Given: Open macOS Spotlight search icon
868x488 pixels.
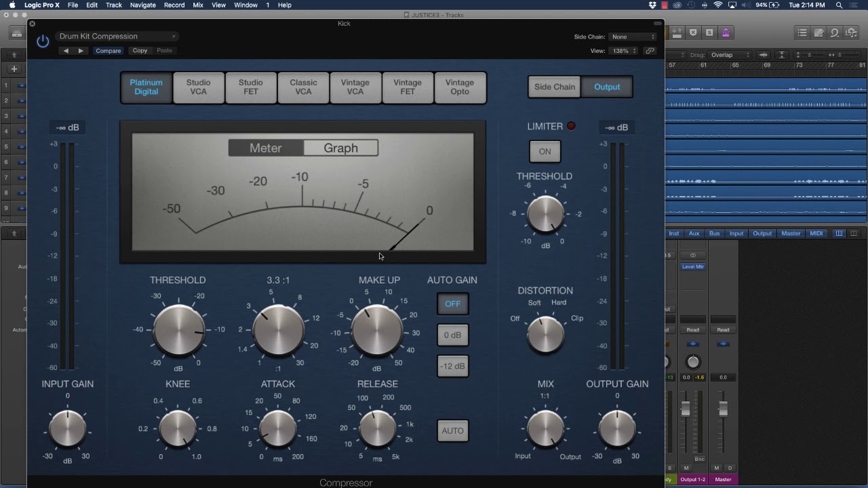Looking at the screenshot, I should tap(840, 5).
